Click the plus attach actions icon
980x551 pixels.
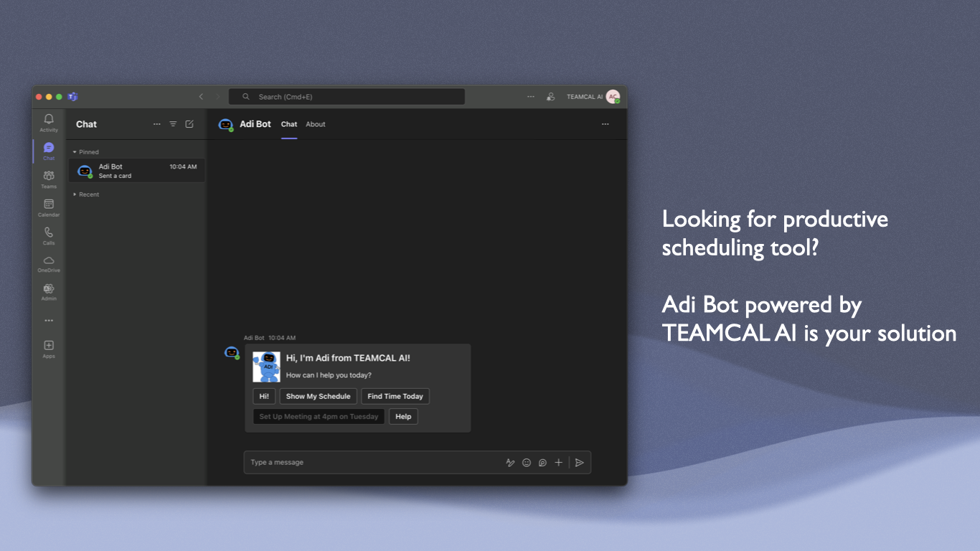(x=559, y=463)
